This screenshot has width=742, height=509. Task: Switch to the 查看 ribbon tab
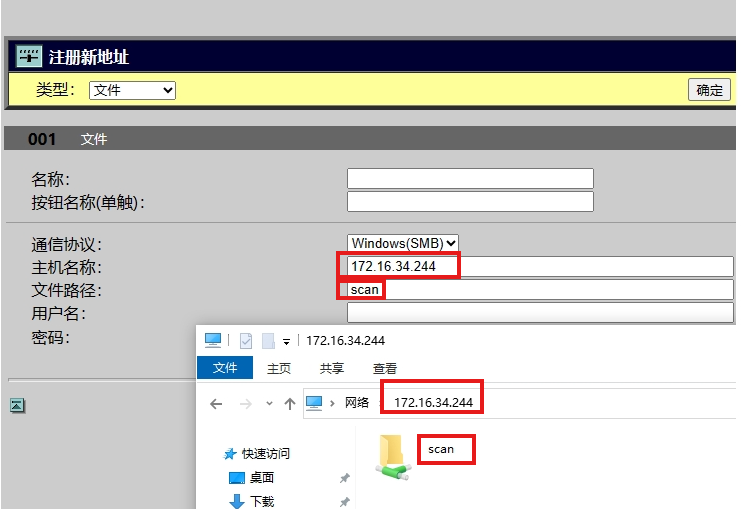[x=385, y=368]
